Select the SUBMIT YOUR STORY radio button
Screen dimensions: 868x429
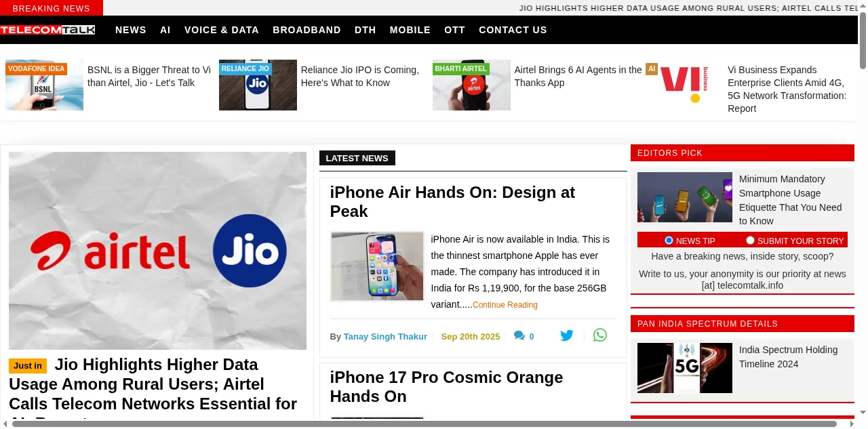(x=750, y=240)
